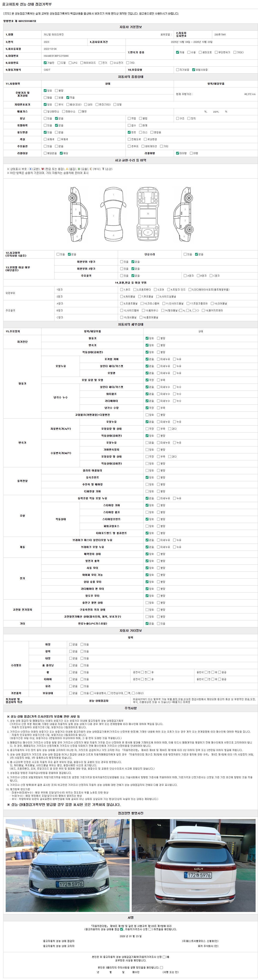Check the 6.쿼터패널 exterior part checkbox
The width and height of the screenshot is (258, 980).
coord(121,297)
